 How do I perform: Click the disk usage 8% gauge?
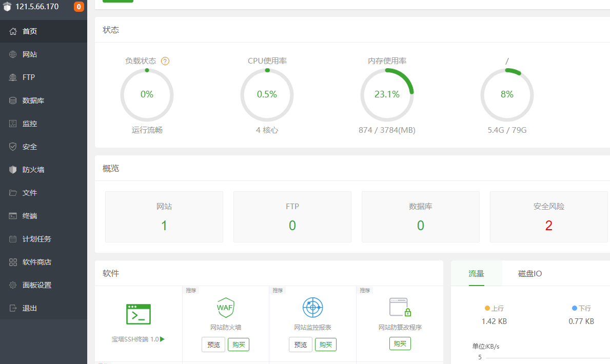tap(507, 95)
